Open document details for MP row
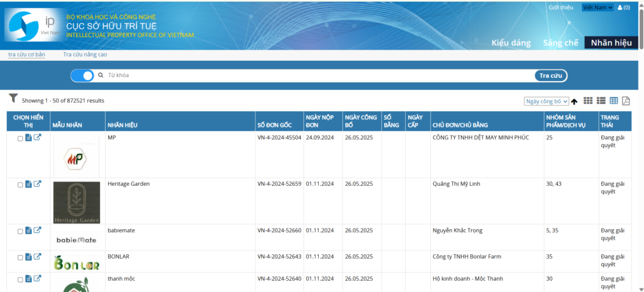This screenshot has height=292, width=644. 28,138
